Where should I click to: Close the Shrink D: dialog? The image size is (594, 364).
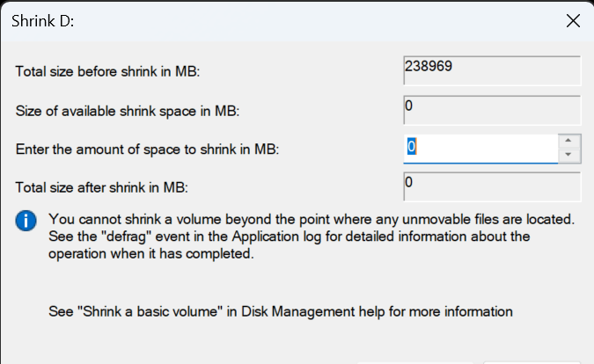573,21
